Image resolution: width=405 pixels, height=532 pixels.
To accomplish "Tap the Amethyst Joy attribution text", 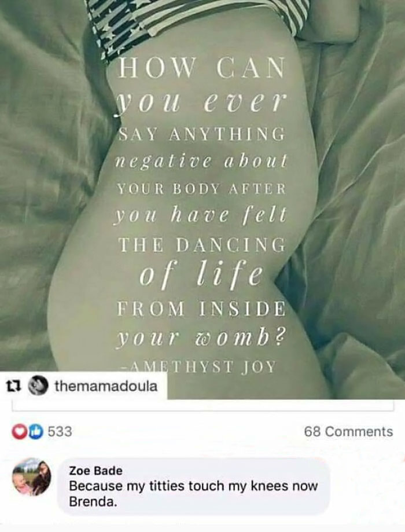I will (200, 367).
